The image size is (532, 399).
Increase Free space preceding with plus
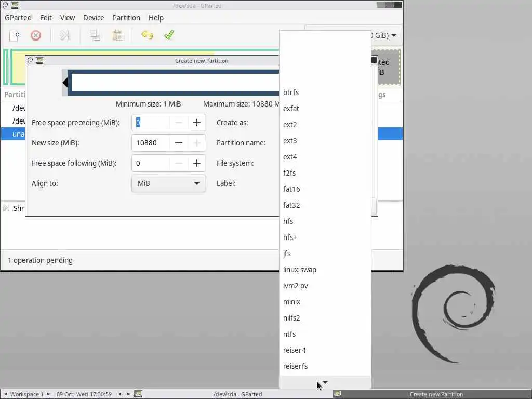(x=197, y=123)
